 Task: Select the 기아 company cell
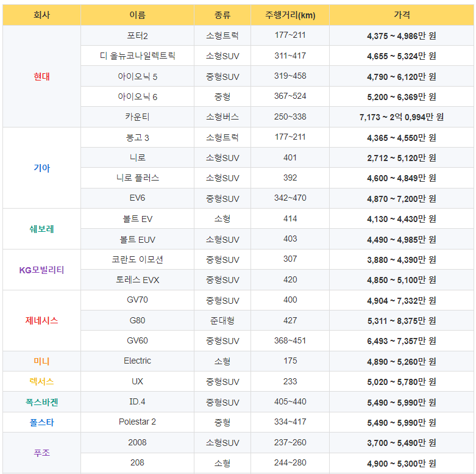41,168
